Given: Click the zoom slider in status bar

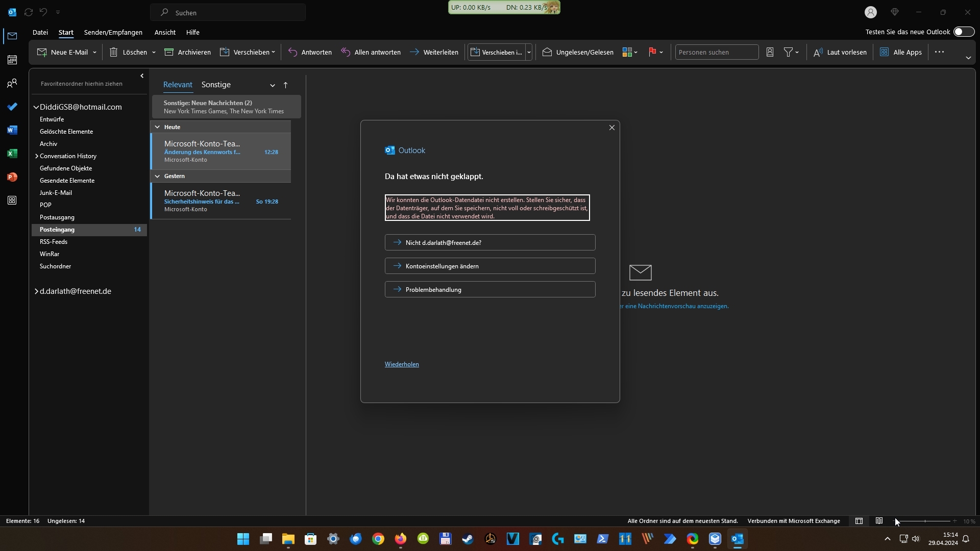Looking at the screenshot, I should (924, 521).
